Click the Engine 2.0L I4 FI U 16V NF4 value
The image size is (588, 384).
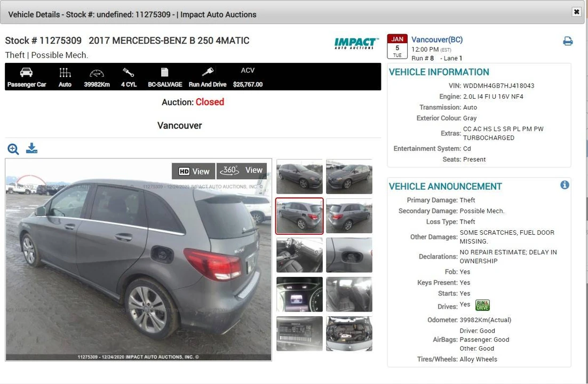click(493, 97)
